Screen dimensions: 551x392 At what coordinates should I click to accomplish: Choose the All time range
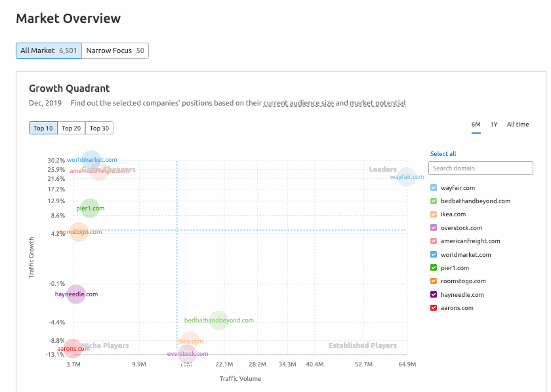click(x=518, y=125)
